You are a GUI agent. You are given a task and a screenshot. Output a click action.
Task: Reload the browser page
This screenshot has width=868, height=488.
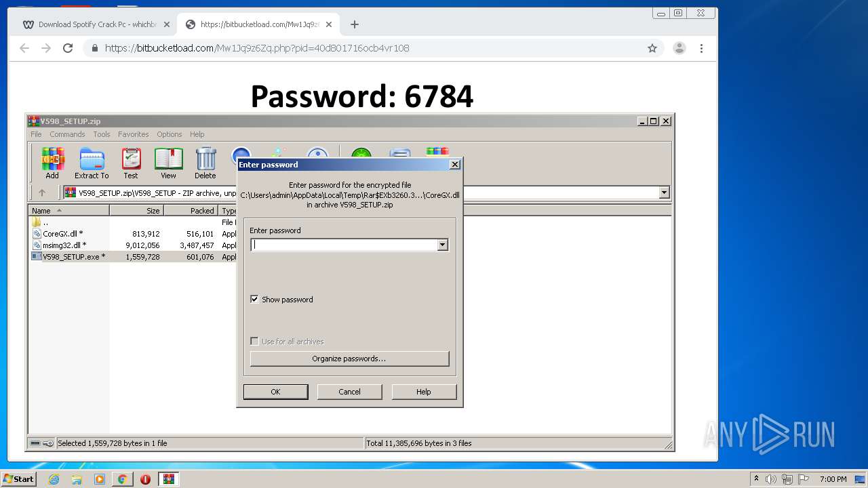tap(68, 48)
